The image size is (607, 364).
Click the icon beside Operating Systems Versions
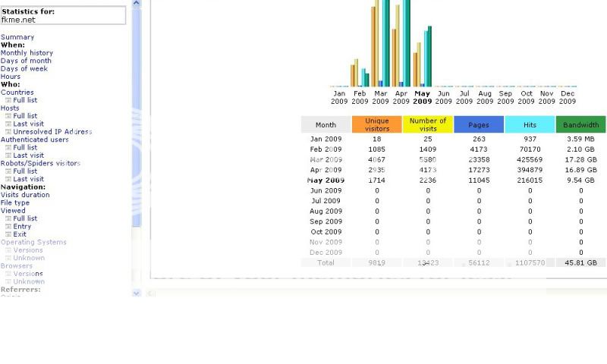[8, 250]
